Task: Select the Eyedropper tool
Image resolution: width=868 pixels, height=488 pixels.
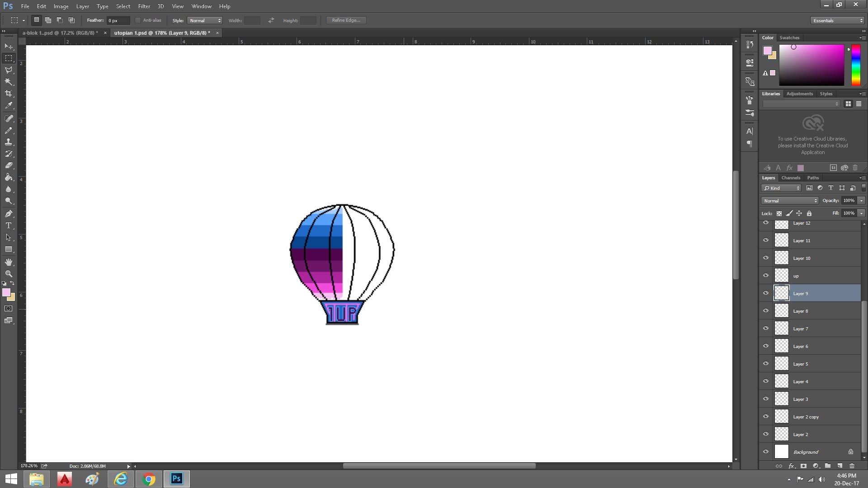Action: [9, 105]
